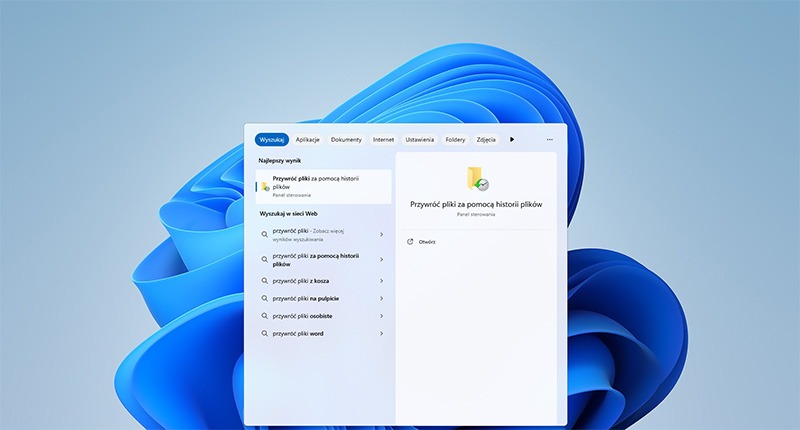
Task: Click search icon beside 'przywróć pliki word'
Action: tap(265, 333)
